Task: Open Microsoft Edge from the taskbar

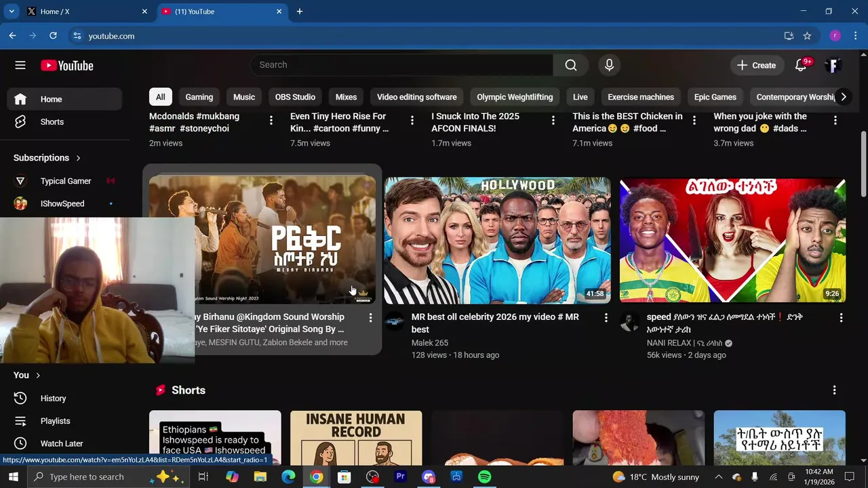Action: pyautogui.click(x=288, y=477)
